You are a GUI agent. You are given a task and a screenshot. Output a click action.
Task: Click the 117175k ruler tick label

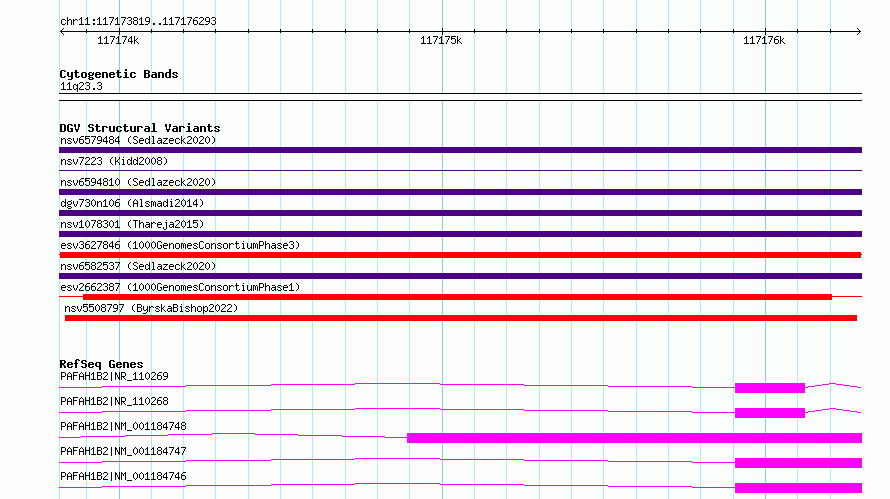pos(441,40)
